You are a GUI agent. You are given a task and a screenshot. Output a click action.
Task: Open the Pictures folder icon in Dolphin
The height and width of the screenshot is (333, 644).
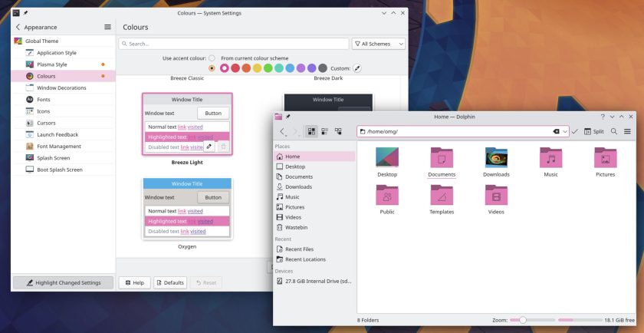click(x=606, y=157)
